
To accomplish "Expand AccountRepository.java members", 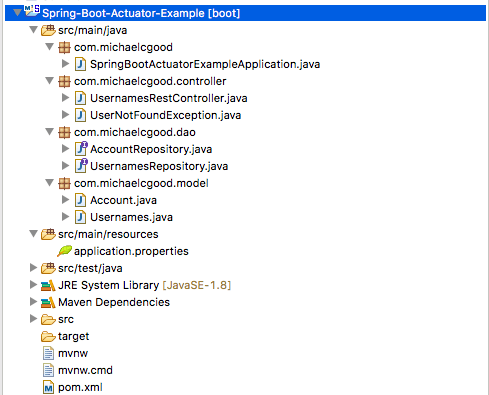I will (x=66, y=149).
